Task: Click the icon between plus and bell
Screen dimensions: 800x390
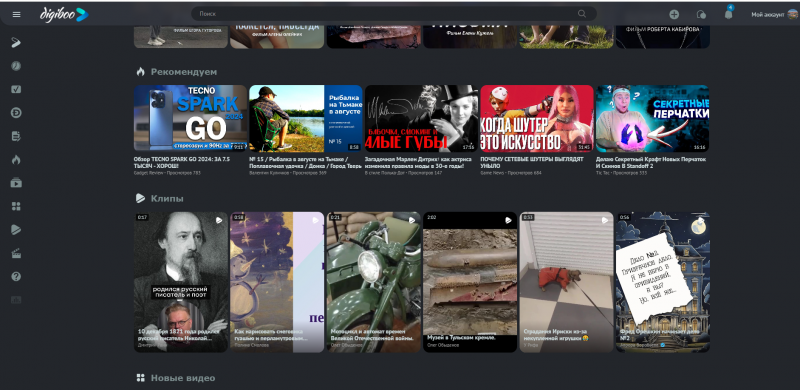Action: (702, 14)
